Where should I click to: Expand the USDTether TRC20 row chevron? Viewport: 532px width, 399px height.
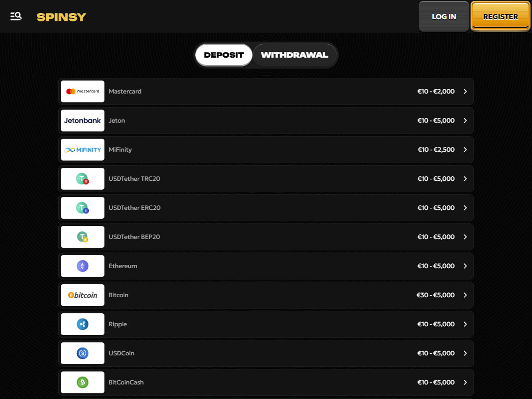click(x=465, y=179)
